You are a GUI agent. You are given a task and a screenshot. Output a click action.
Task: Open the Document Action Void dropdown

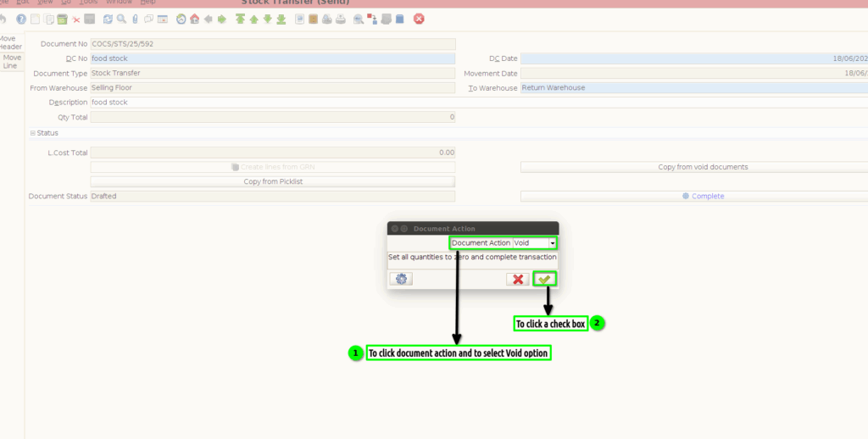(x=552, y=243)
